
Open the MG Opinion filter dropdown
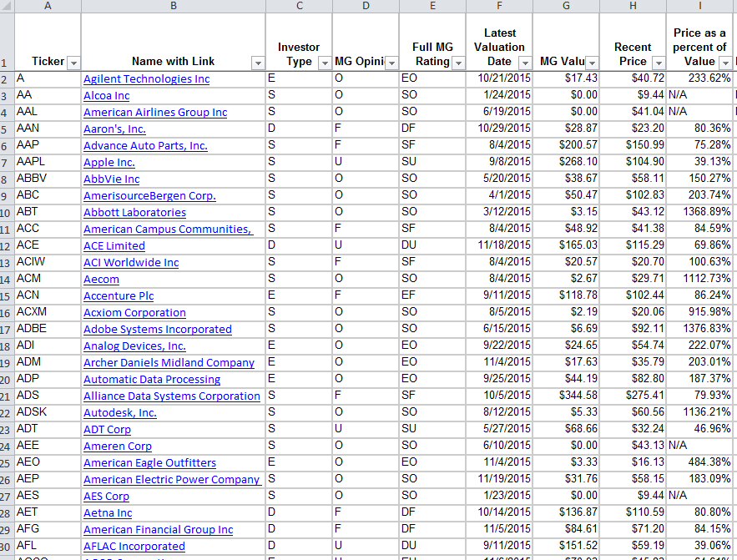(391, 63)
